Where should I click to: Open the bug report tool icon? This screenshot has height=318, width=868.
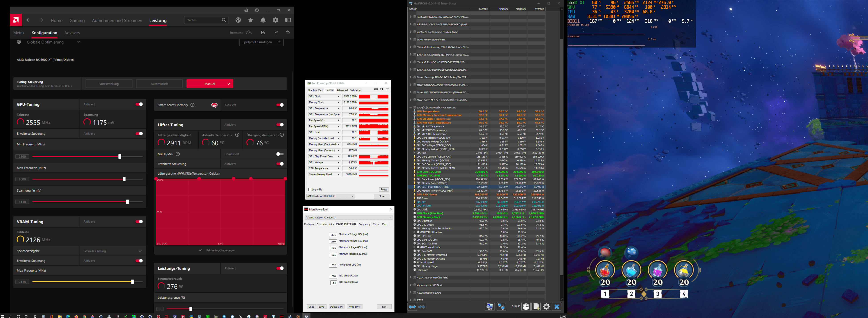246,10
